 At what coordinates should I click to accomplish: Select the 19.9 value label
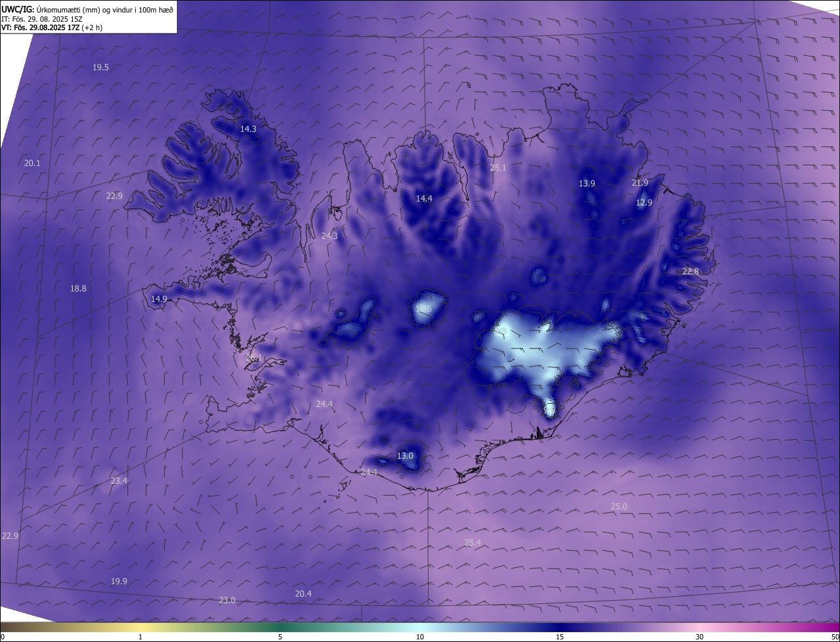tap(119, 582)
